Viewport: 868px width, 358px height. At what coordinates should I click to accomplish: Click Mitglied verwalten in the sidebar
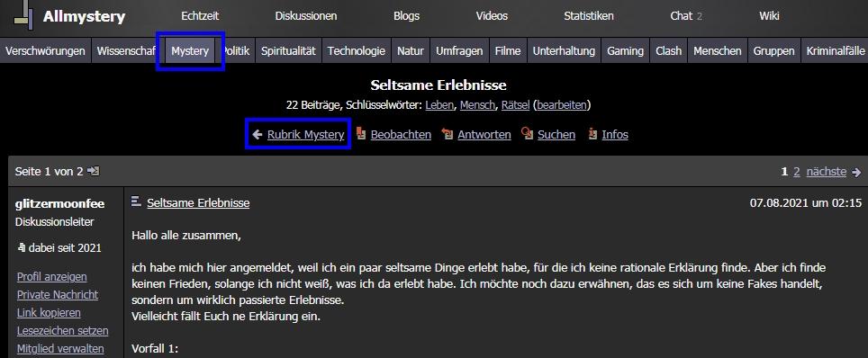(x=60, y=349)
